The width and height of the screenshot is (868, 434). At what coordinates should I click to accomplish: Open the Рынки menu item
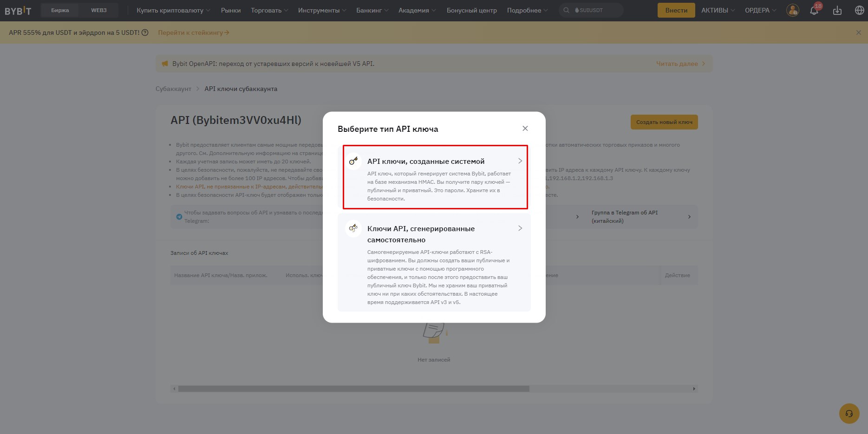tap(231, 10)
